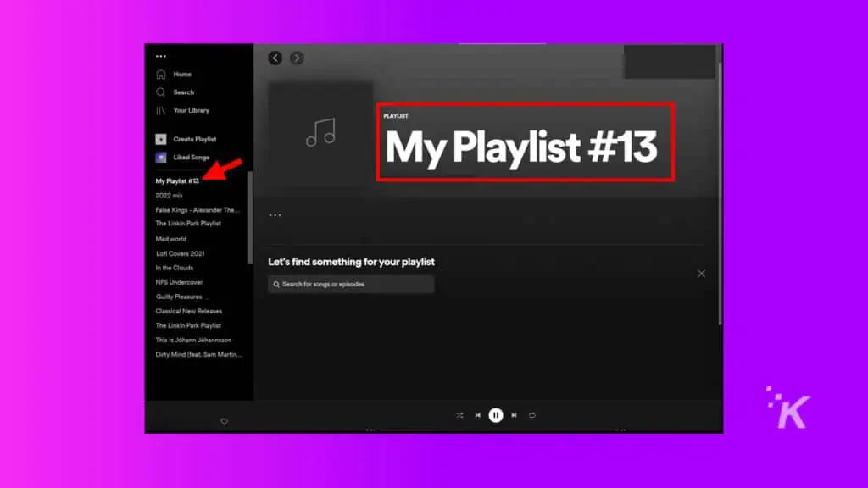The image size is (868, 488).
Task: Like current song with heart icon
Action: (x=224, y=422)
